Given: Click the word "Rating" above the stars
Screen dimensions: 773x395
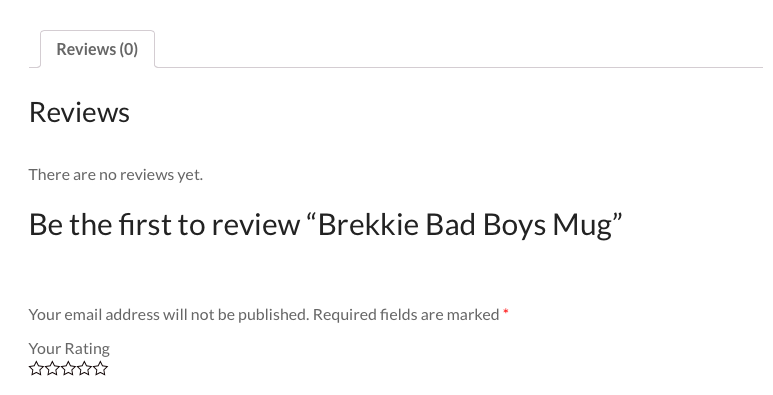Looking at the screenshot, I should pyautogui.click(x=87, y=349).
